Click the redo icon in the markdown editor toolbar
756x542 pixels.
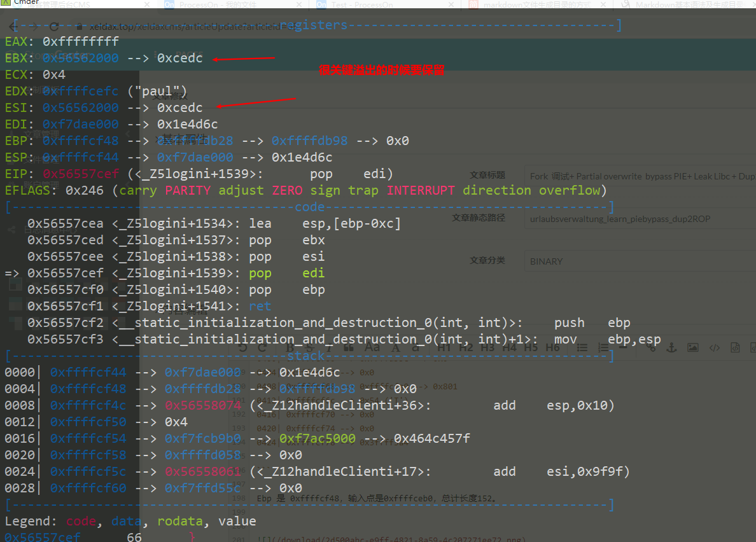tap(262, 347)
